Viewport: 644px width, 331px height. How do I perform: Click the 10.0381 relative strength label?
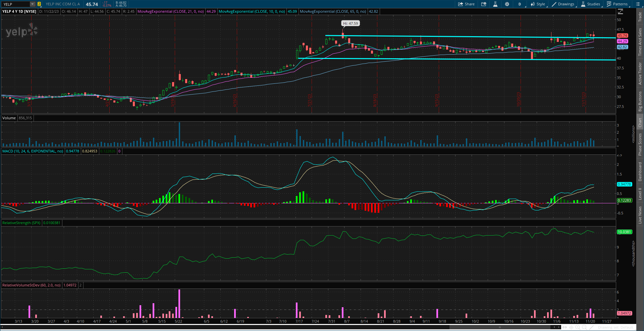tap(625, 232)
